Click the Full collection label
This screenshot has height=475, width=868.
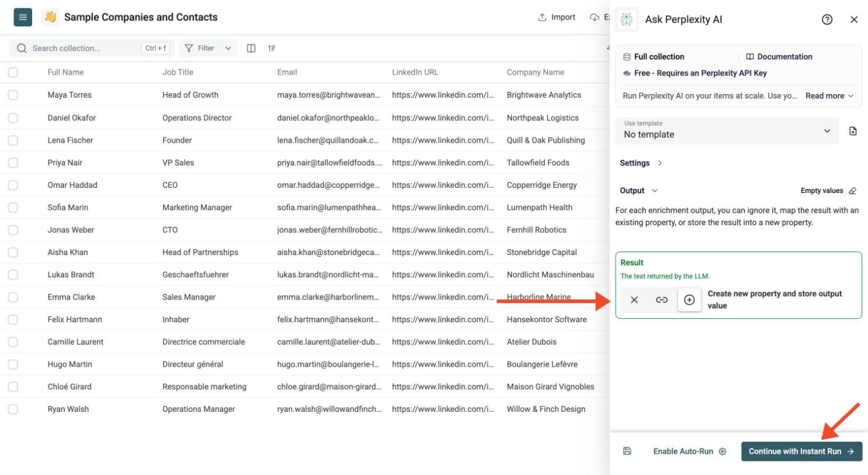coord(659,57)
